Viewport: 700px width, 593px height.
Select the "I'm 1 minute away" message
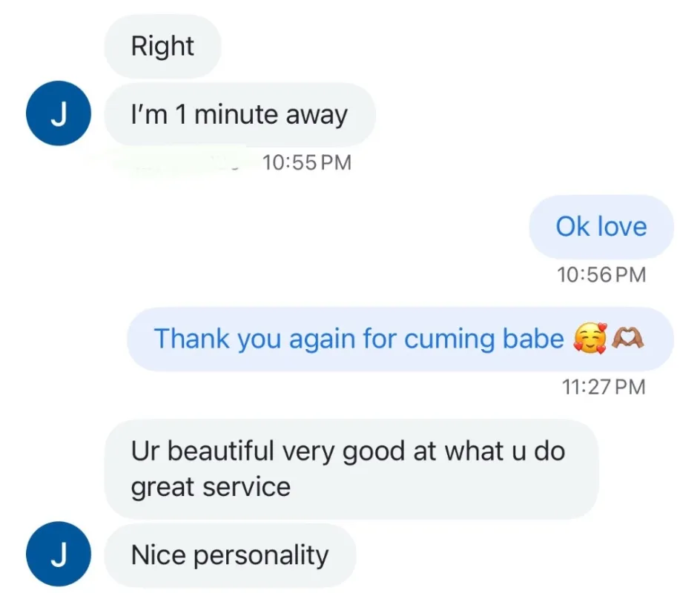click(239, 115)
